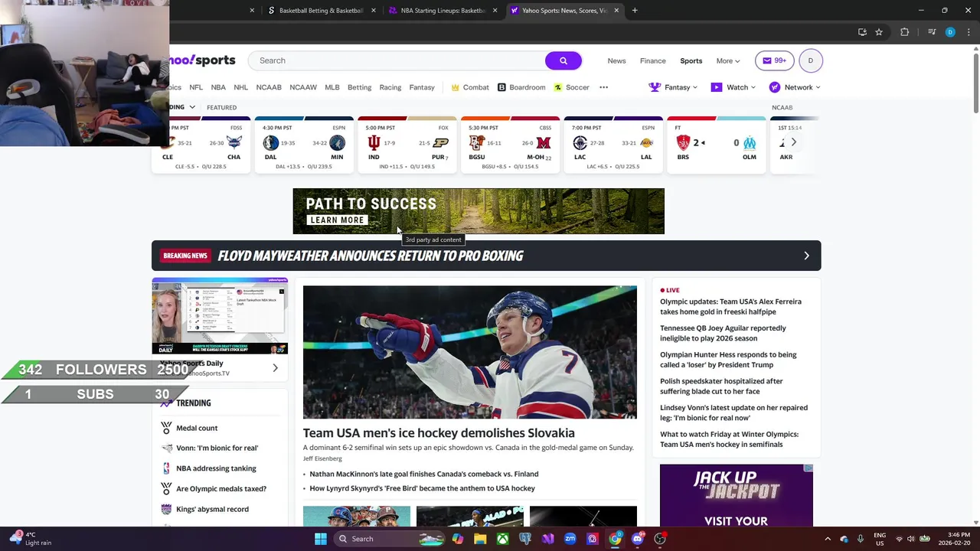Open the MLB section
Screen dimensions: 980x551
332,87
